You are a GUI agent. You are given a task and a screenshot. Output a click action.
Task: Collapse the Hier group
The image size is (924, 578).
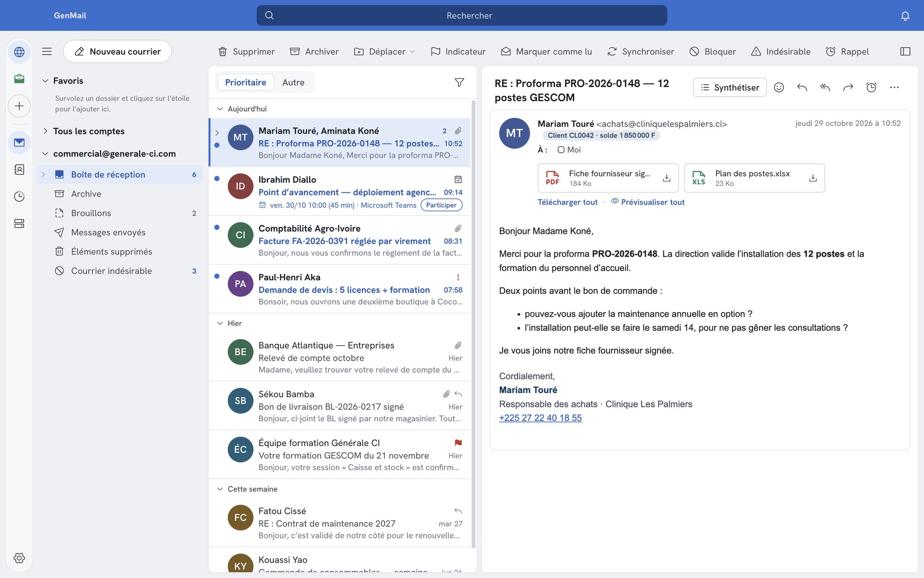click(x=220, y=323)
